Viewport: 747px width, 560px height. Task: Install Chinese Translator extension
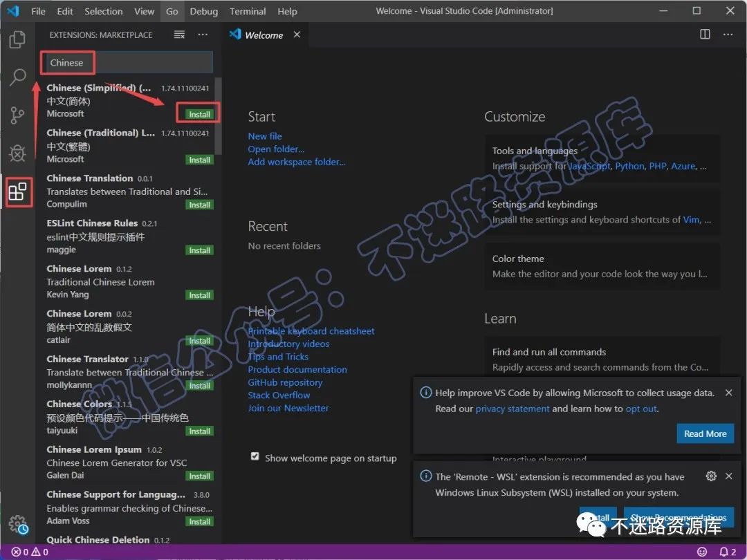click(199, 386)
